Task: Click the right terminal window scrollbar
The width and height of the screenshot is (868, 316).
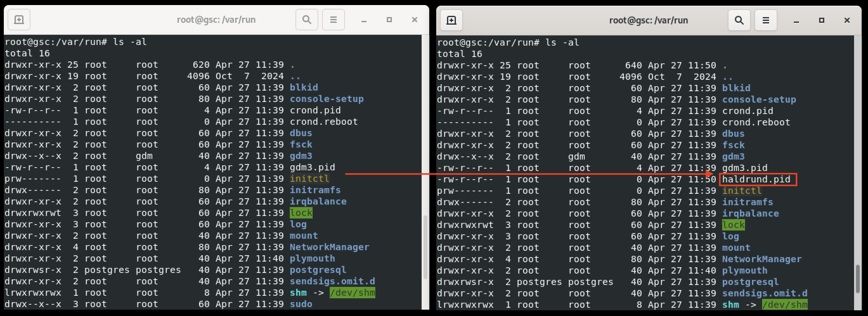Action: click(x=858, y=279)
